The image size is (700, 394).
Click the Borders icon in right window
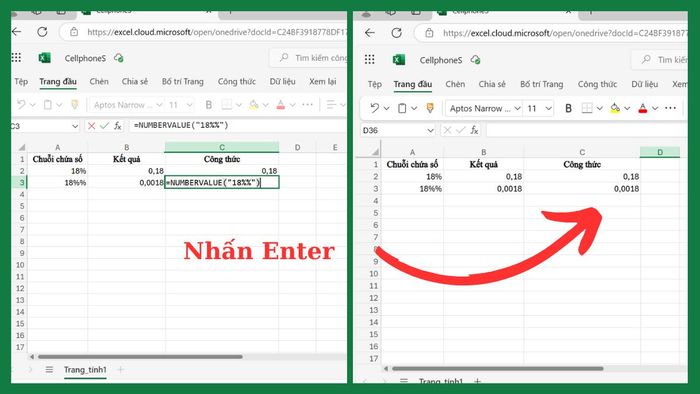pos(587,108)
